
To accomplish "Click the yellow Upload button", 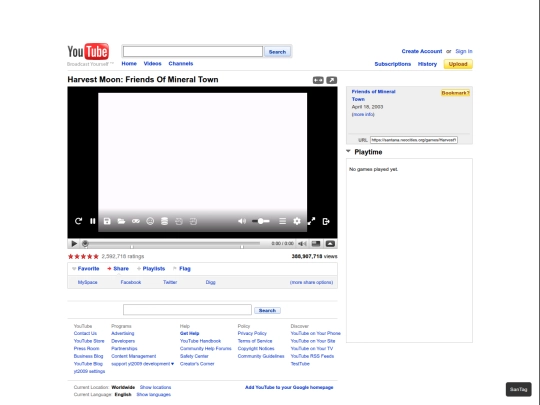I will [x=458, y=64].
